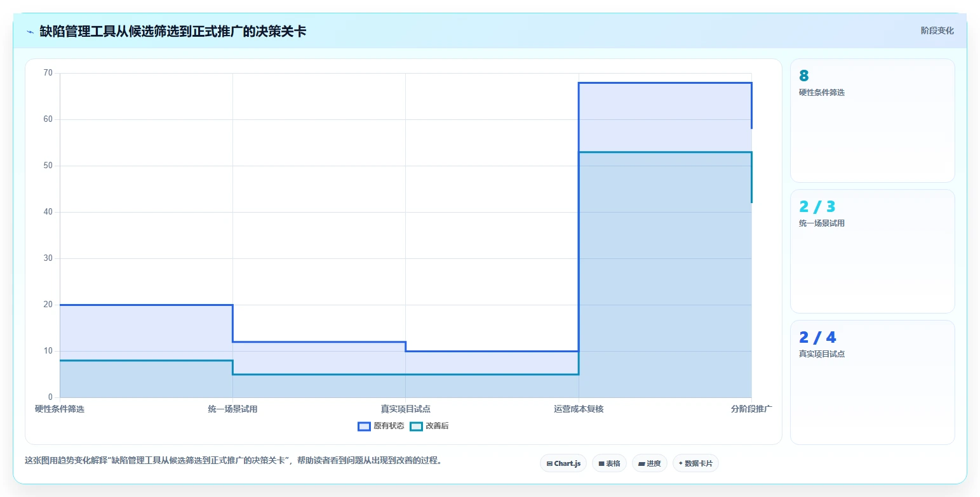Click the 阶段变化 label in header

click(x=937, y=30)
